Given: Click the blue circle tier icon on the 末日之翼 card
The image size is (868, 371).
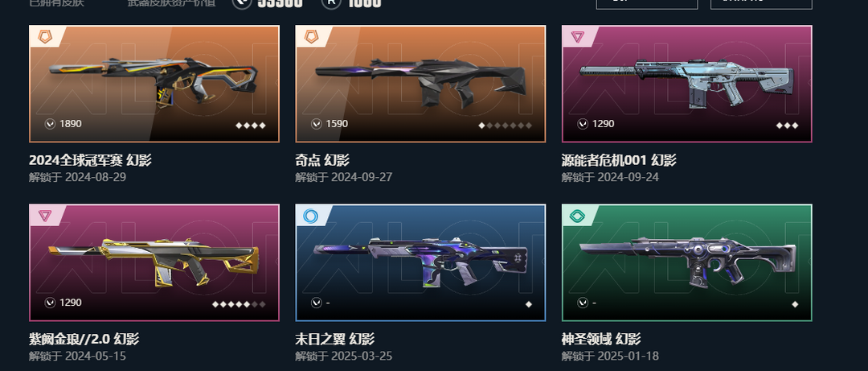Looking at the screenshot, I should (311, 216).
